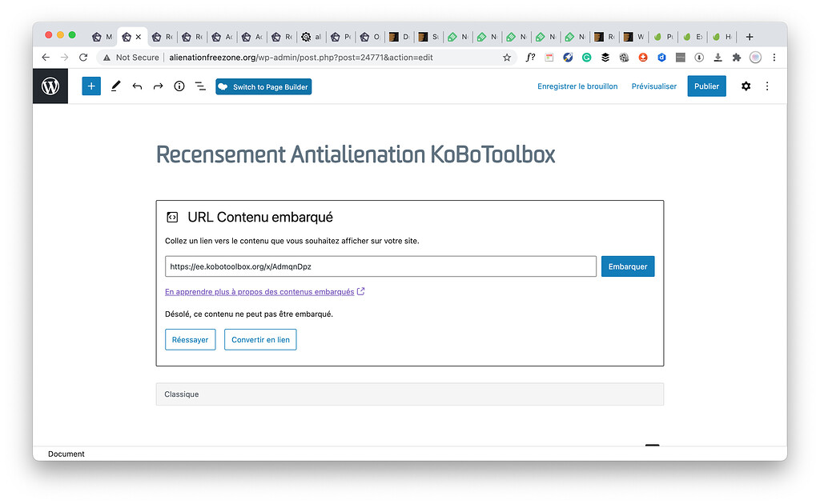The width and height of the screenshot is (820, 504).
Task: Select the Tools (pencil) icon in the toolbar
Action: click(x=115, y=86)
